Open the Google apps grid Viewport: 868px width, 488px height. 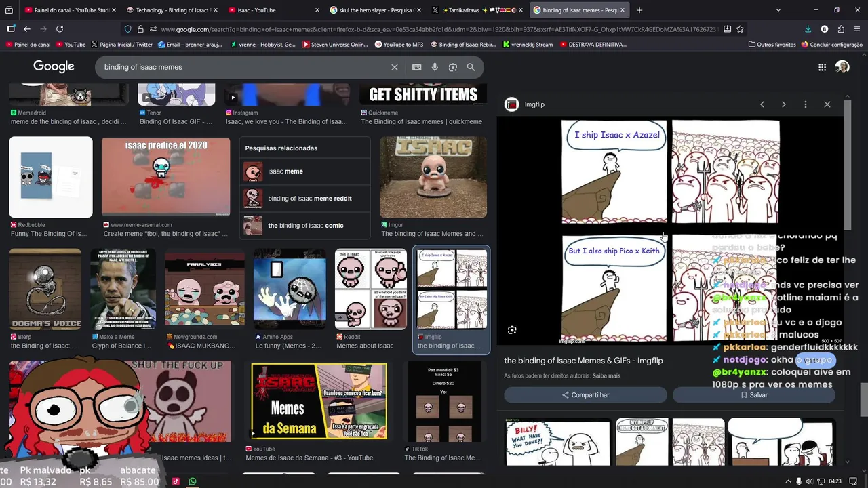point(822,67)
